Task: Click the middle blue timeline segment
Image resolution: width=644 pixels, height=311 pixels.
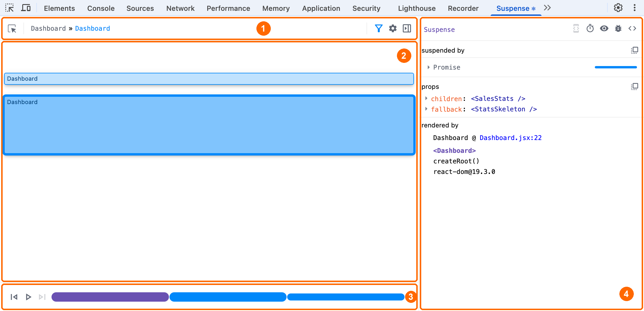Action: [228, 297]
